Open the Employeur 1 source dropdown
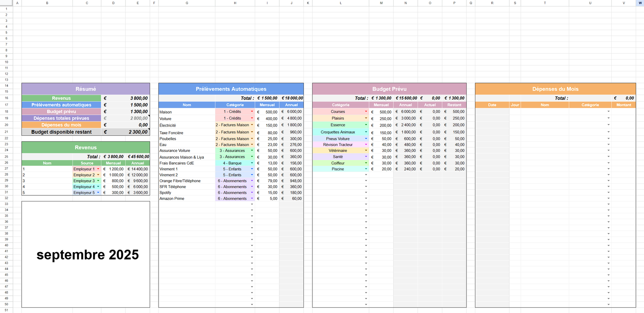 (x=98, y=169)
